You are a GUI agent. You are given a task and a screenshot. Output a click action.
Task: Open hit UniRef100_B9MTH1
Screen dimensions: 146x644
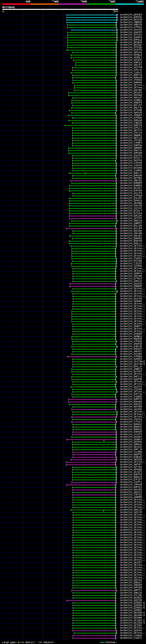pos(131,17)
